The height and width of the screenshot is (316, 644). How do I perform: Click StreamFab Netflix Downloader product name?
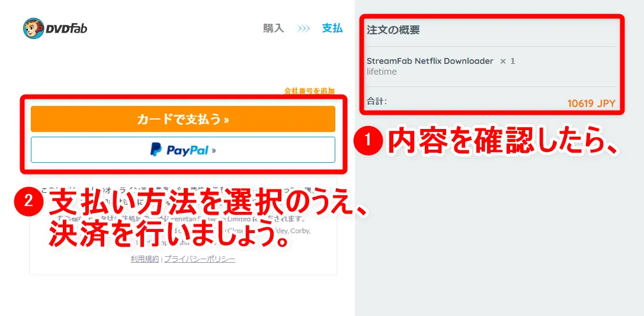[430, 61]
